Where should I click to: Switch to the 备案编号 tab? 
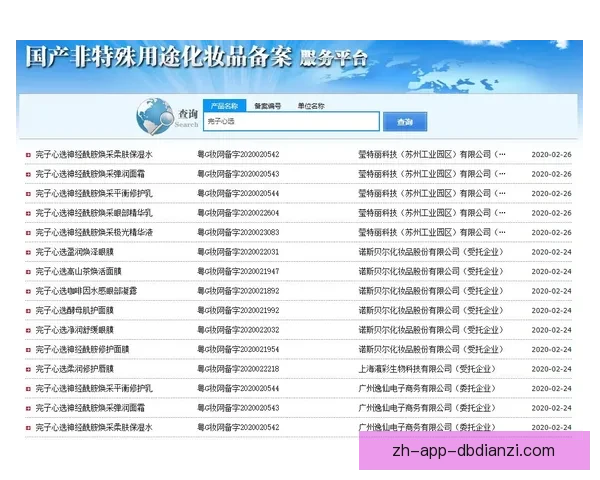tap(267, 106)
